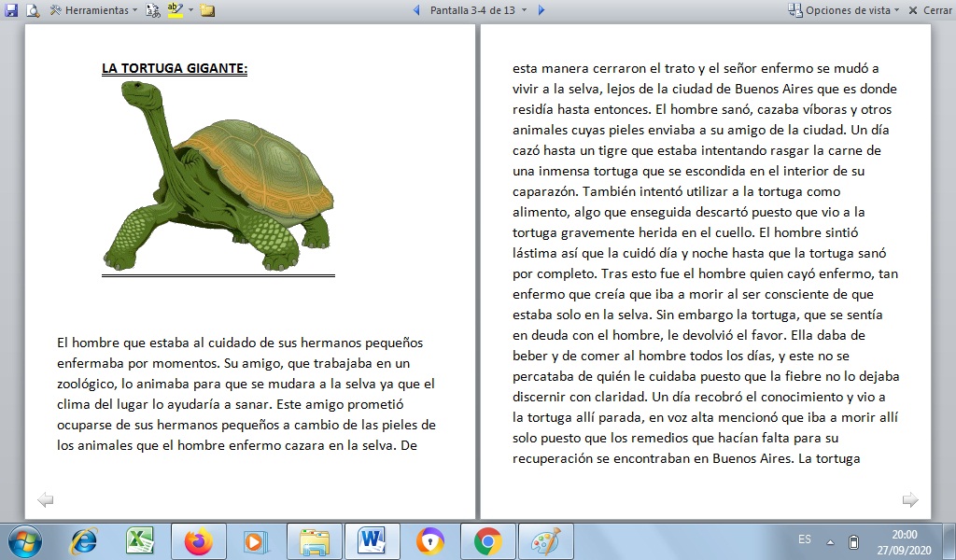Click the word 'caparazón.' on right page
The height and width of the screenshot is (560, 956).
[x=545, y=192]
